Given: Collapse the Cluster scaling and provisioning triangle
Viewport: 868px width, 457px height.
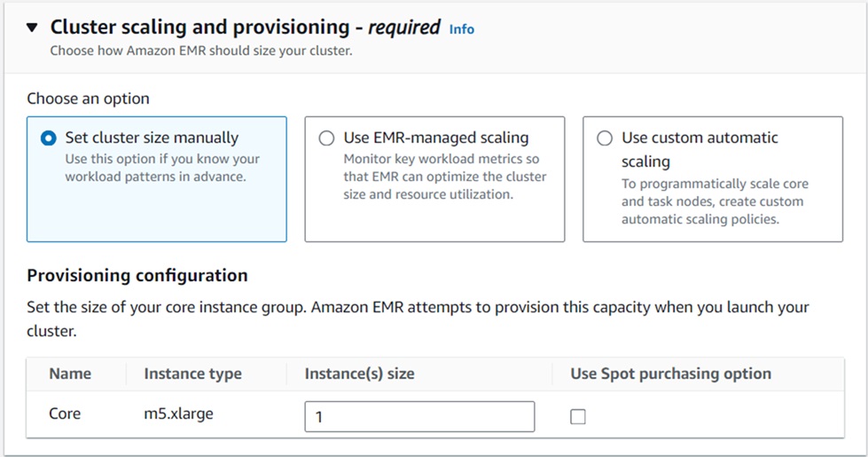Looking at the screenshot, I should [33, 28].
